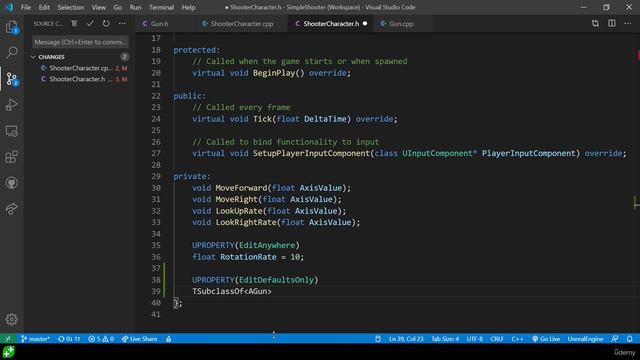Screen dimensions: 640x360
Task: Click the unsaved dot on ShooterCharacter.h tab
Action: click(x=365, y=24)
